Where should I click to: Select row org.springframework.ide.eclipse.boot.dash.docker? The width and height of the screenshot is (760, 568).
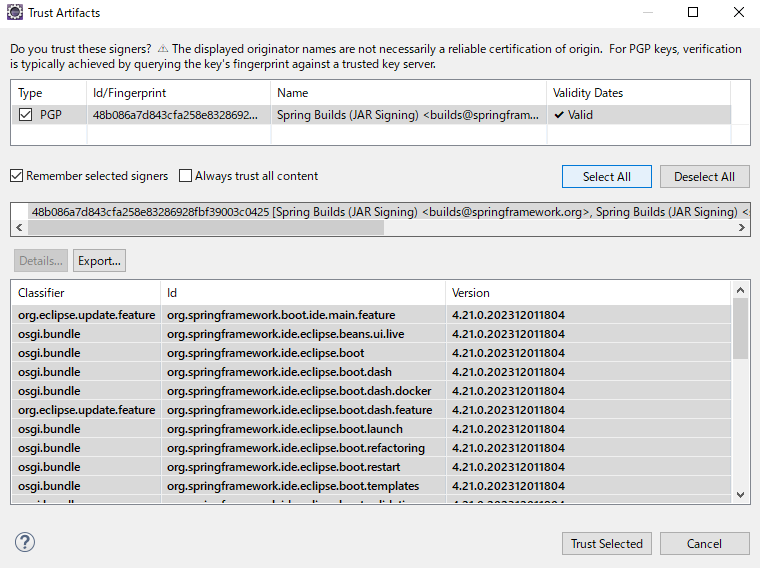371,391
